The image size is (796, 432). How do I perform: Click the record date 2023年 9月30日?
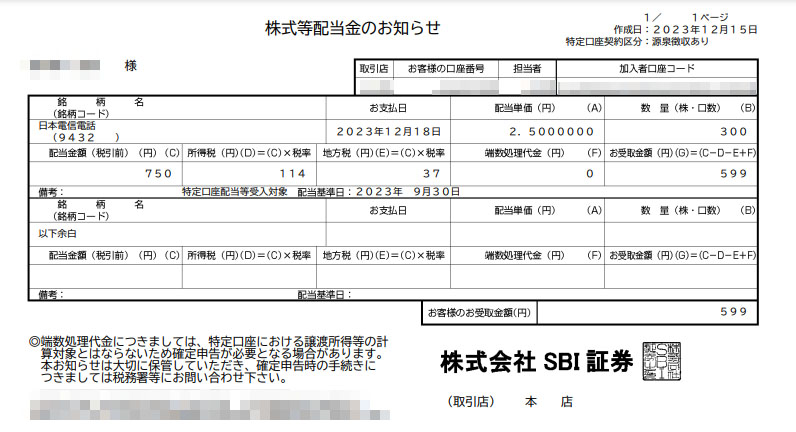[398, 190]
